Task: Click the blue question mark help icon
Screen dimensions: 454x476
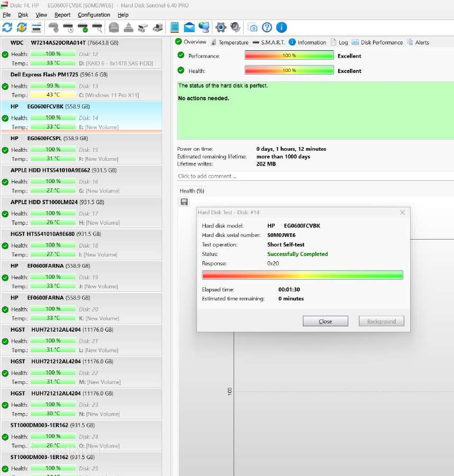Action: (x=267, y=28)
